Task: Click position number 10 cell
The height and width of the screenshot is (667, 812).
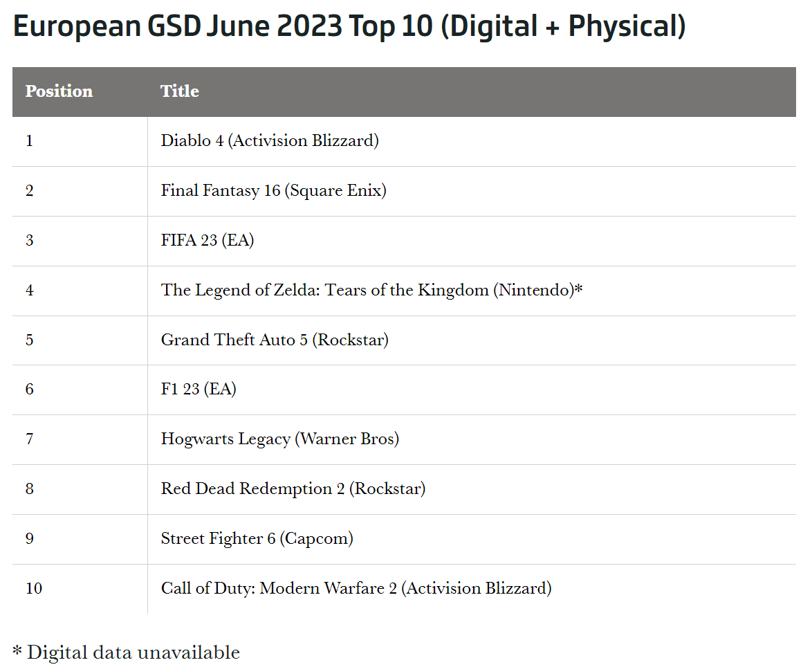Action: point(33,589)
